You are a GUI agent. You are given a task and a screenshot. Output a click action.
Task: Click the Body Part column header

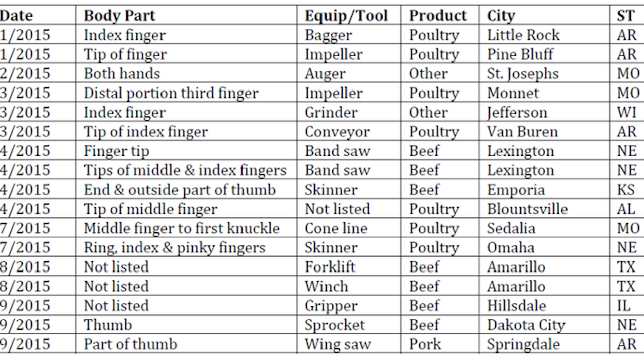click(120, 16)
